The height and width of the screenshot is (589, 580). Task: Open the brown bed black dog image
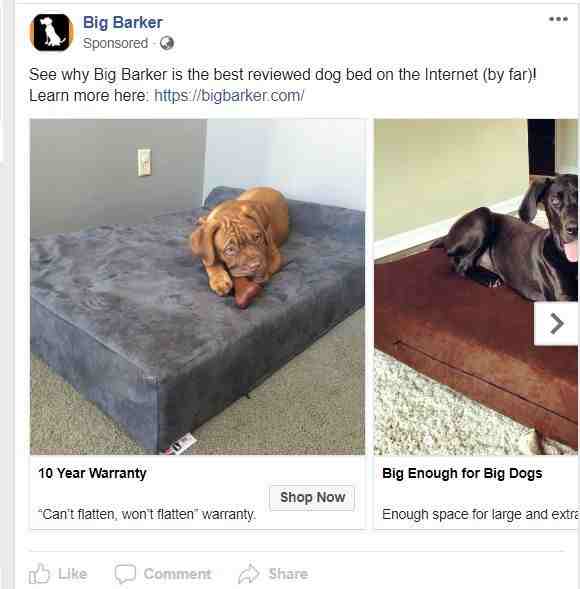476,287
